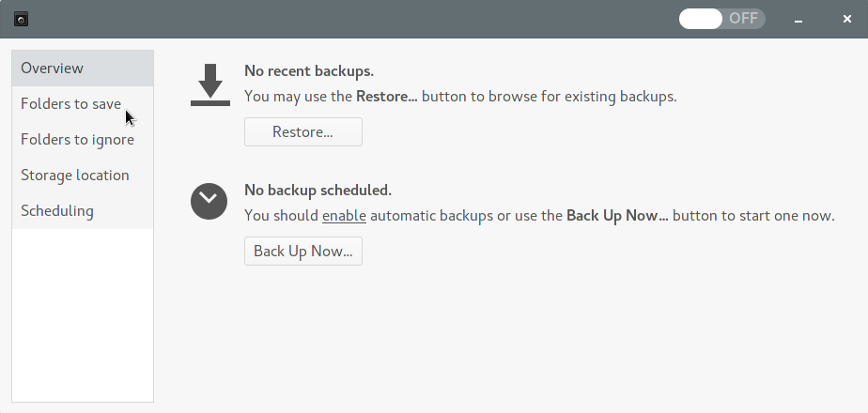Click the download arrow restore icon
Viewport: 868px width, 413px height.
(x=209, y=84)
